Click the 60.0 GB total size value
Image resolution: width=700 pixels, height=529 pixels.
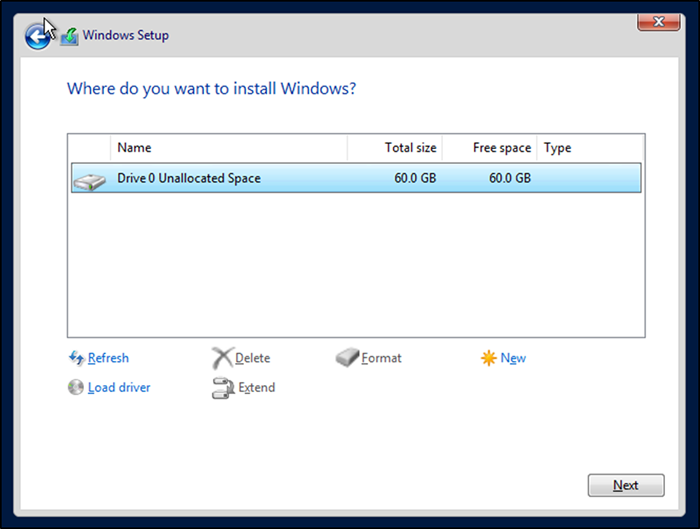[415, 178]
